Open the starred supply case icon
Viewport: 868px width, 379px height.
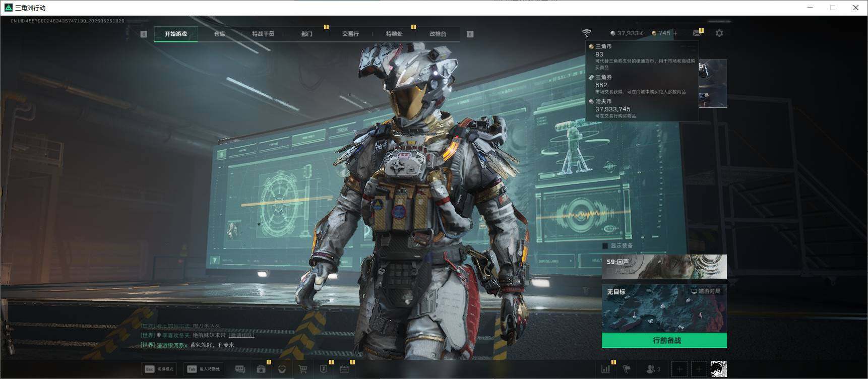(261, 369)
